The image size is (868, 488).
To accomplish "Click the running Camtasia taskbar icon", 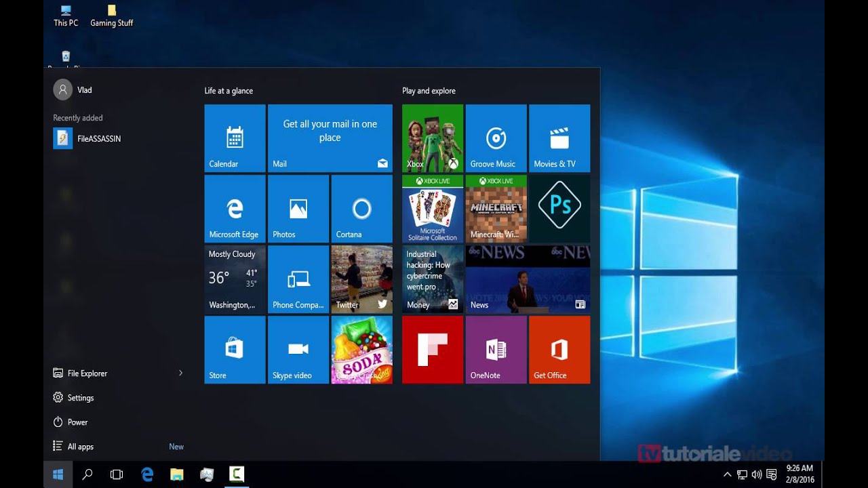I will (236, 474).
